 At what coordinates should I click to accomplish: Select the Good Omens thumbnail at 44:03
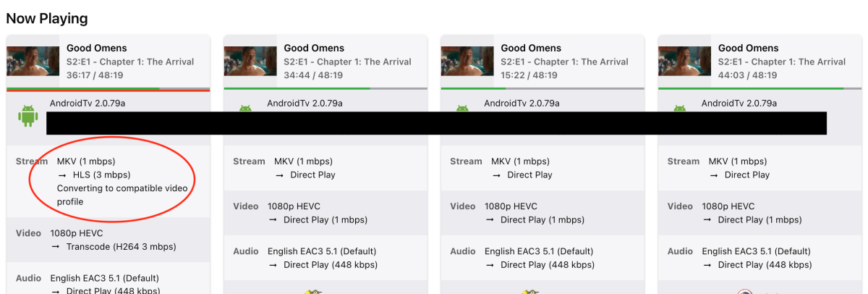pos(684,62)
